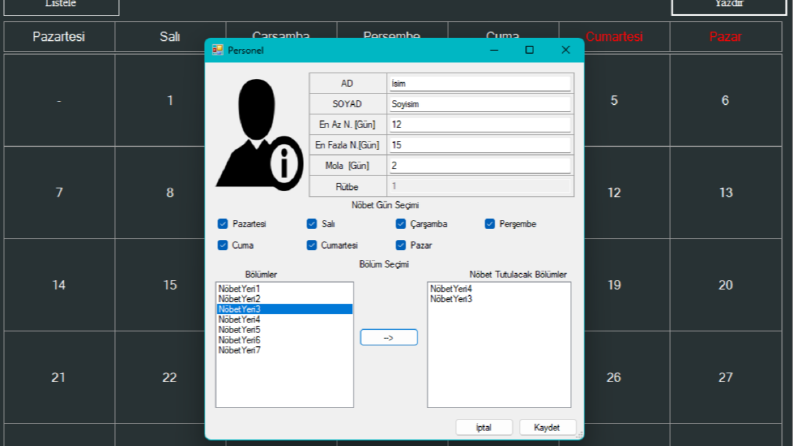Minimize the Personel window
This screenshot has height=446, width=793.
(494, 50)
